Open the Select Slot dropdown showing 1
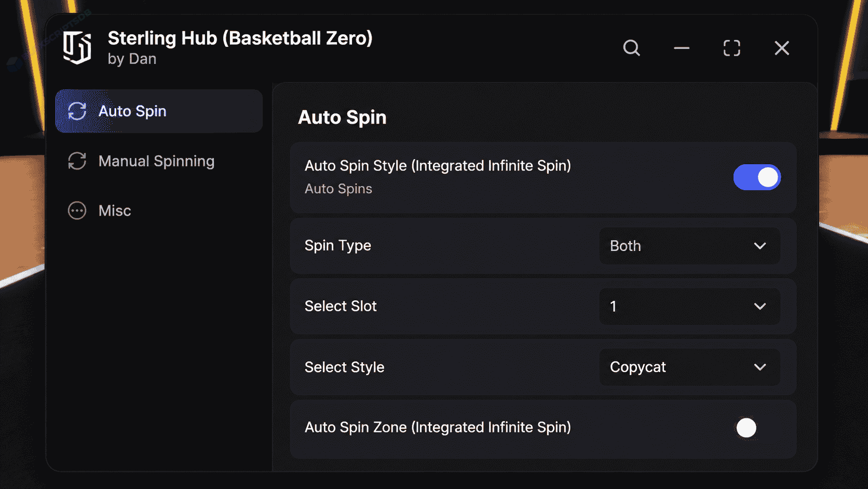Viewport: 868px width, 489px height. tap(689, 306)
